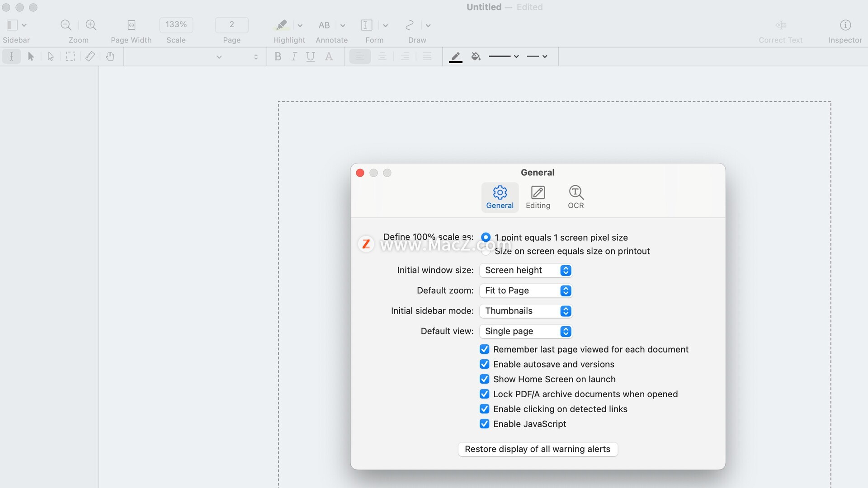Click the 133% Scale field
This screenshot has width=868, height=488.
pyautogui.click(x=176, y=24)
